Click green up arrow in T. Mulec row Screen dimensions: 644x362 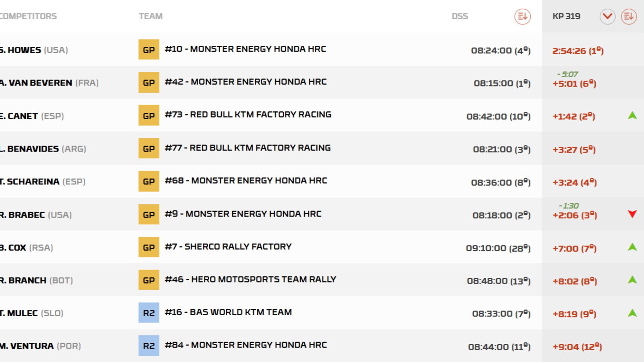(632, 313)
